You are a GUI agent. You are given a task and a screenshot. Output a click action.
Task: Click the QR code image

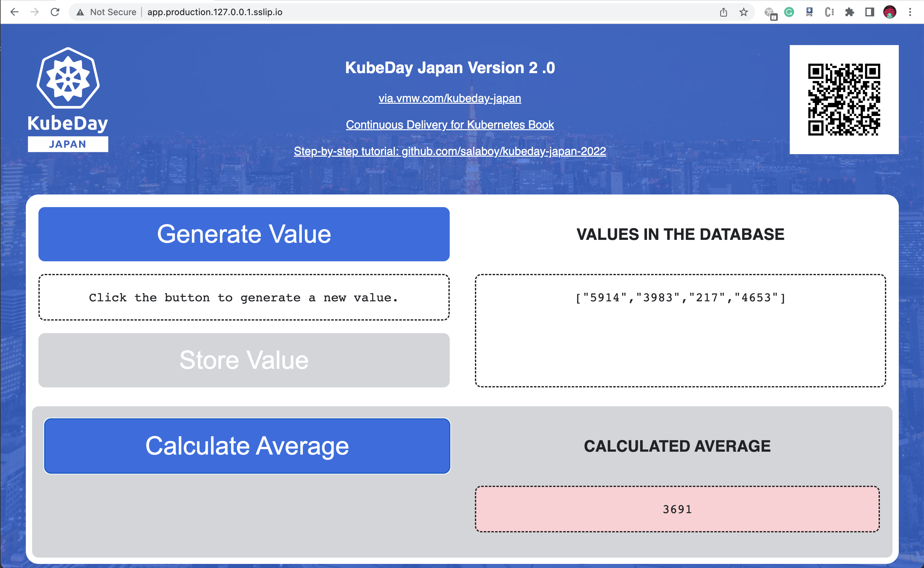[844, 100]
